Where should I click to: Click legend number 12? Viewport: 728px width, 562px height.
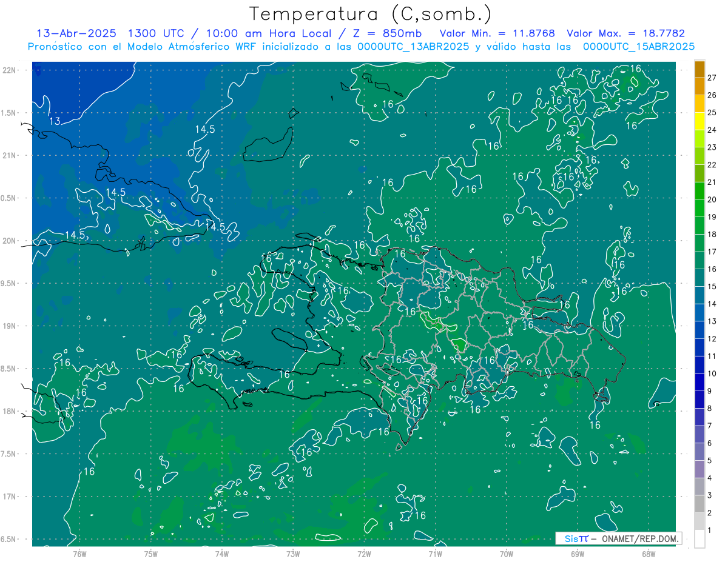point(712,339)
